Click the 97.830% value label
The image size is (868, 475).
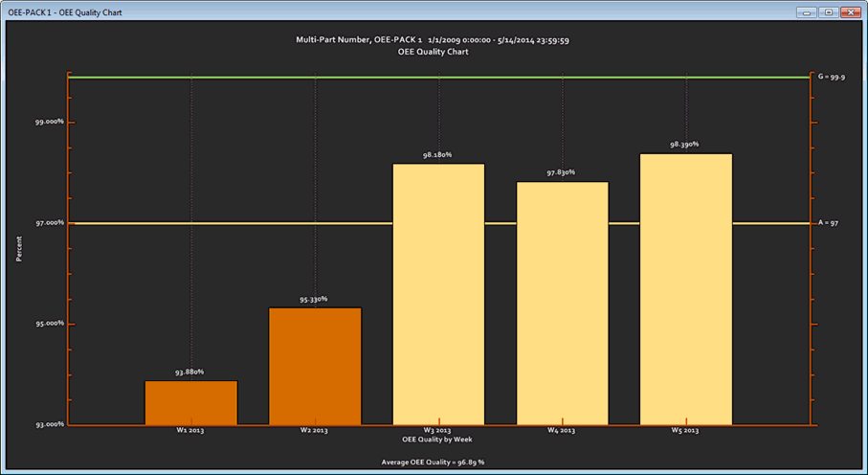pos(561,172)
